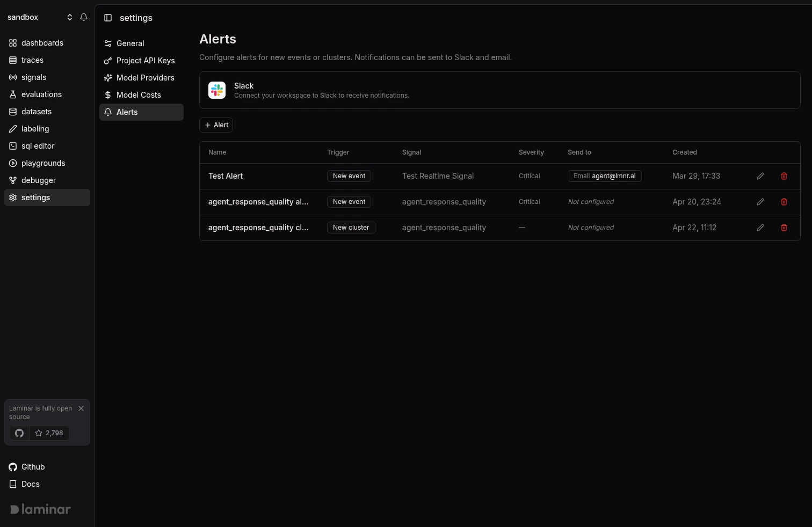This screenshot has width=812, height=527.
Task: Create a new alert with the Alert button
Action: 216,125
